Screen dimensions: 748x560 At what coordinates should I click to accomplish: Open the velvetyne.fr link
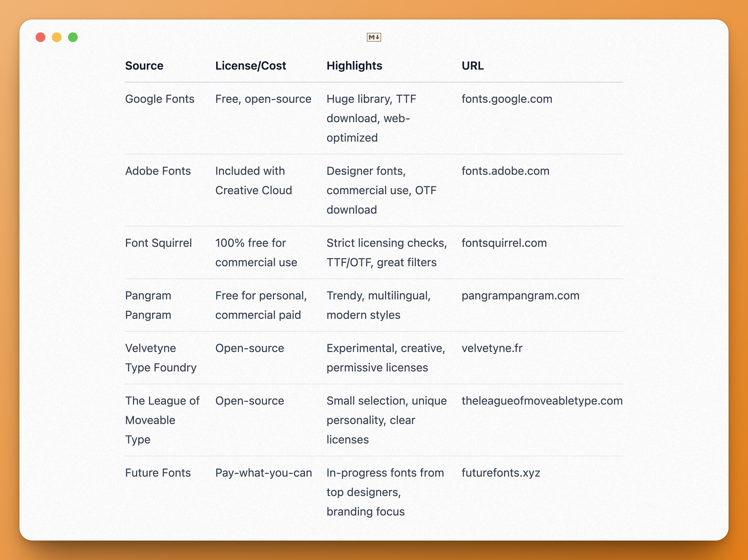point(492,348)
